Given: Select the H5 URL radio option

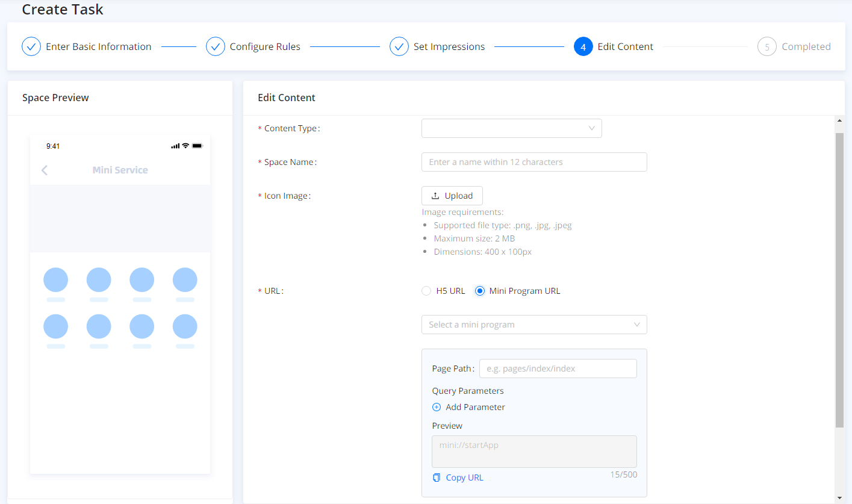Looking at the screenshot, I should (426, 291).
